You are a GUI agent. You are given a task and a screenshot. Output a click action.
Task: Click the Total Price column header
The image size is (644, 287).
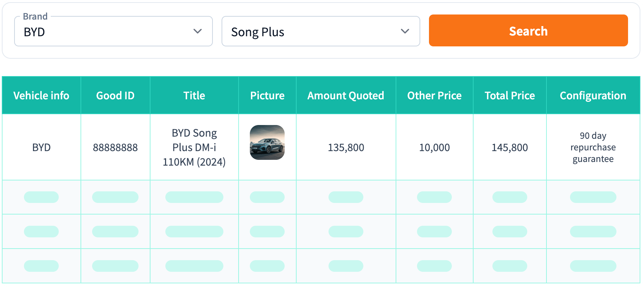[x=509, y=96]
